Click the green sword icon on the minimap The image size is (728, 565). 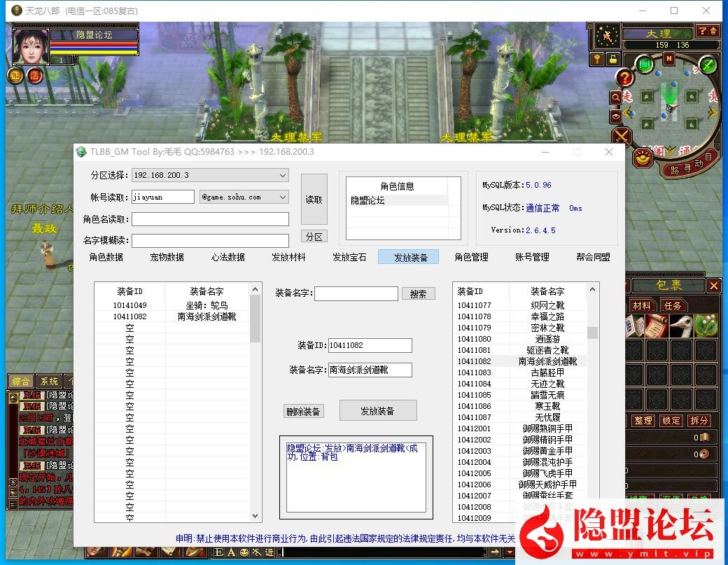click(708, 66)
